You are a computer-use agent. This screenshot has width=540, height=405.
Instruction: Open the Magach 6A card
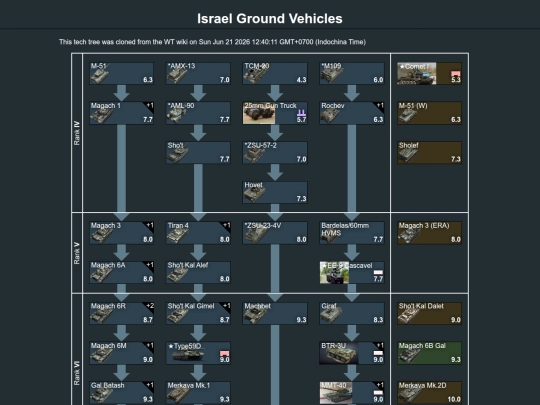click(x=122, y=272)
